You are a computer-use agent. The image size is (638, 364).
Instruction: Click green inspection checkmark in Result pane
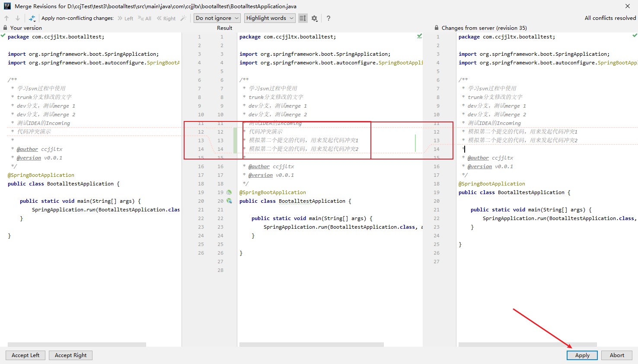point(419,36)
